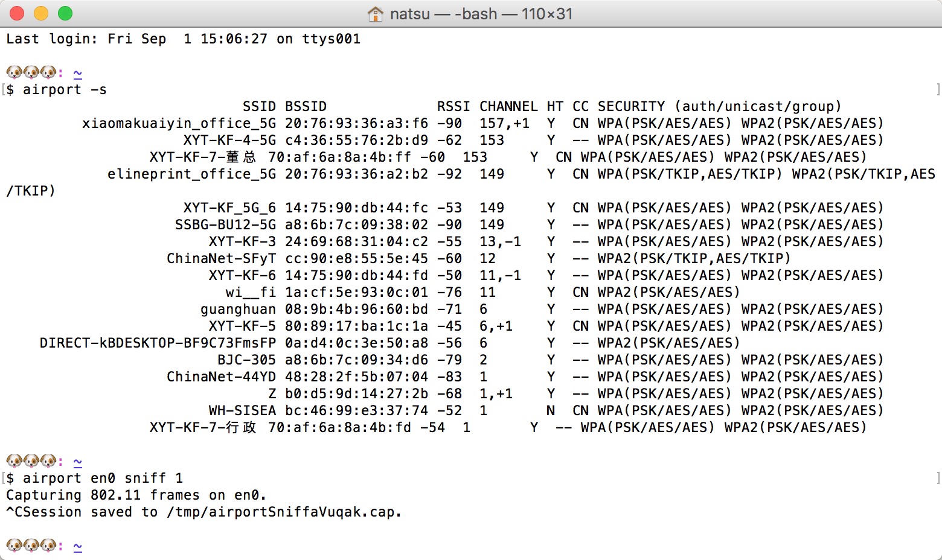Click the /tmp/airportSniffaVuqak.cap file path
The height and width of the screenshot is (560, 942).
click(281, 512)
